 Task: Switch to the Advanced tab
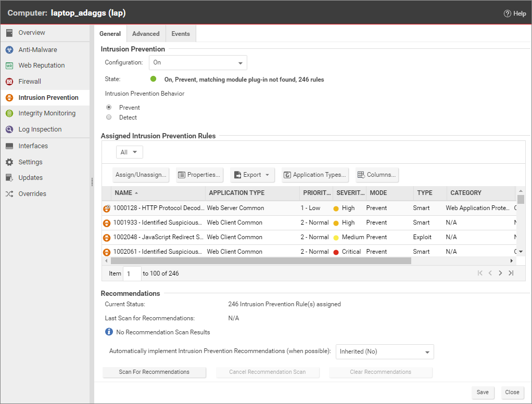coord(146,34)
